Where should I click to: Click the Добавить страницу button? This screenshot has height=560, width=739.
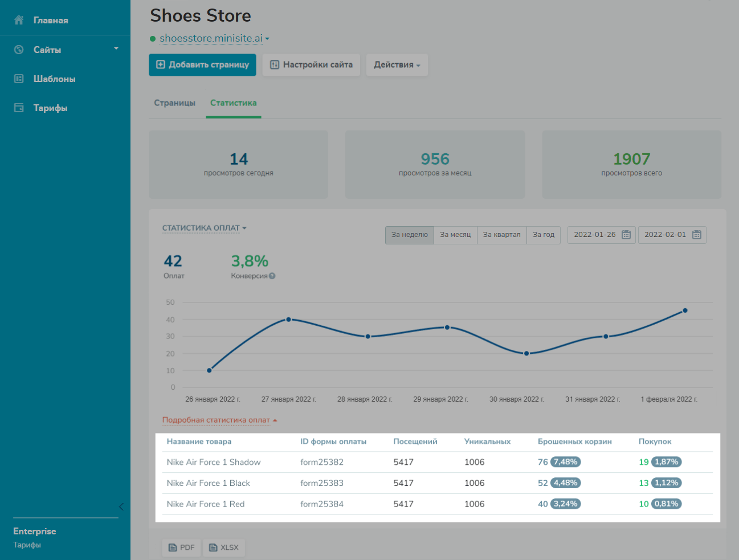click(202, 65)
